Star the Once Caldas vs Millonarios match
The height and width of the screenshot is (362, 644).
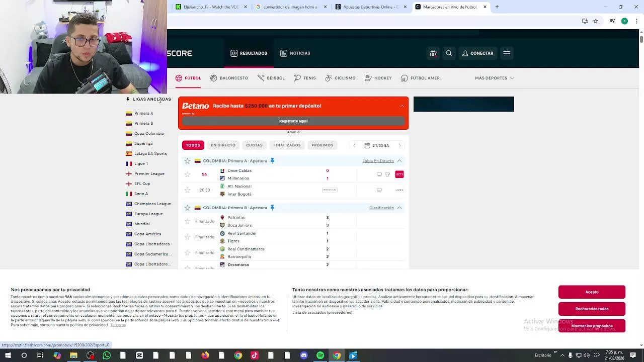coord(188,174)
